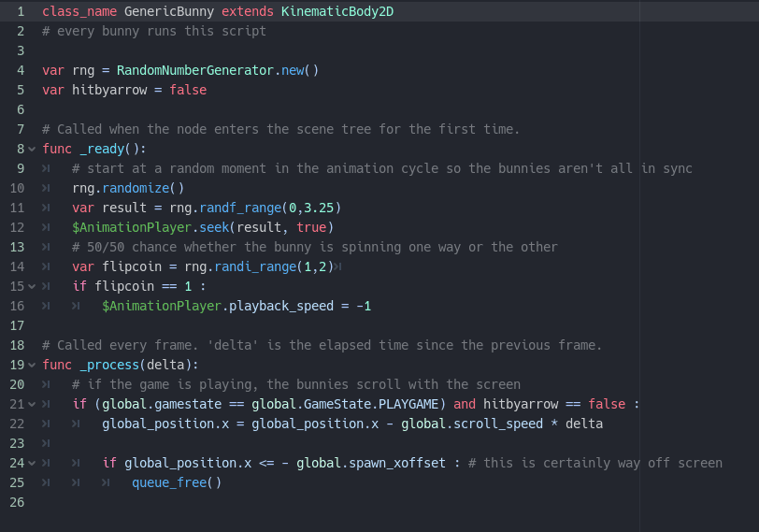Collapse the _ready function fold arrow
759x532 pixels.
[x=32, y=149]
